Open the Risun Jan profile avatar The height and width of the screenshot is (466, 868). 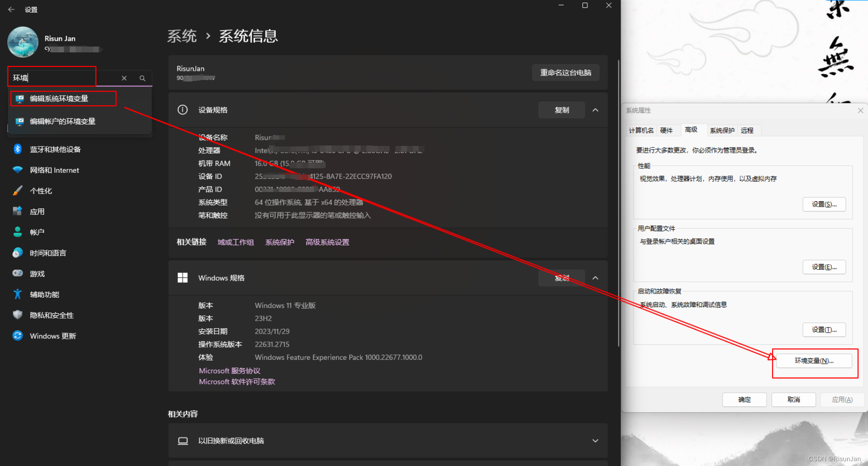23,42
